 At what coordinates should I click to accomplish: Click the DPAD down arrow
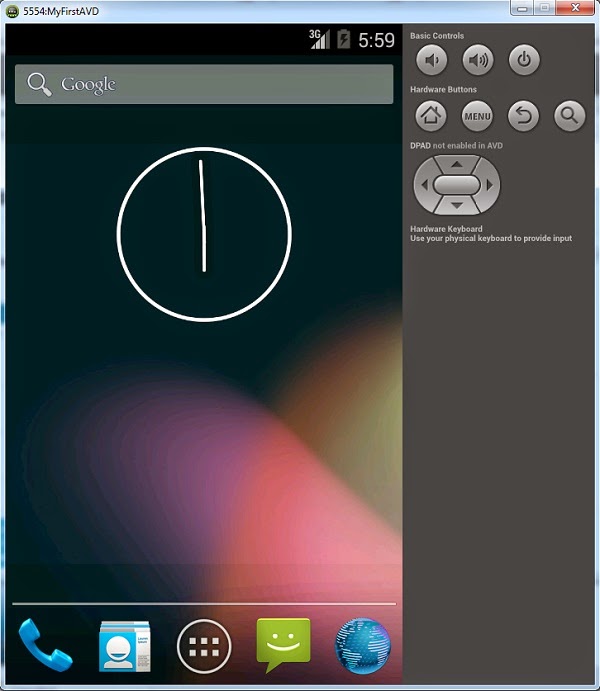pos(457,205)
